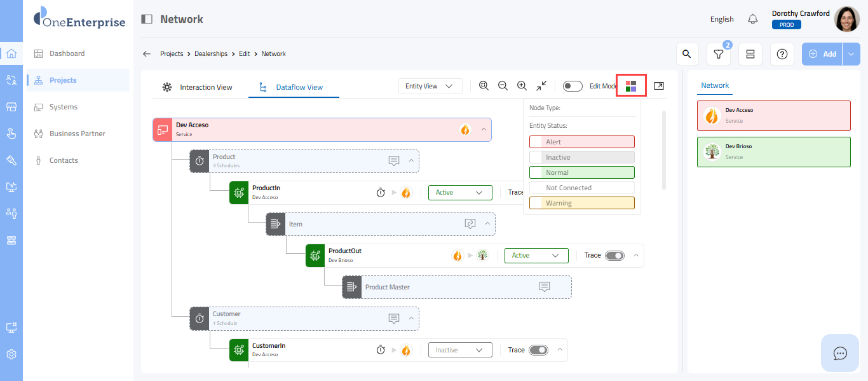Click the help question mark icon
The width and height of the screenshot is (868, 381).
(782, 54)
